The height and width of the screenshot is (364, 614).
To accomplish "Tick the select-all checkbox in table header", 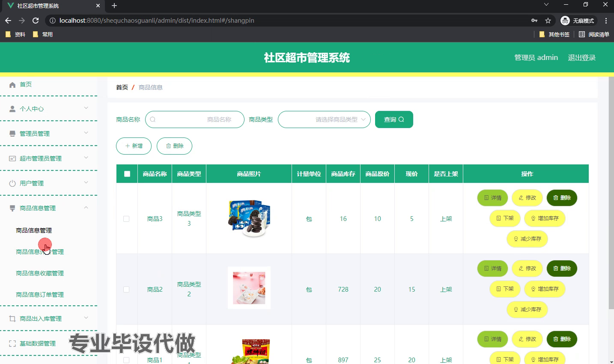I will pos(127,174).
